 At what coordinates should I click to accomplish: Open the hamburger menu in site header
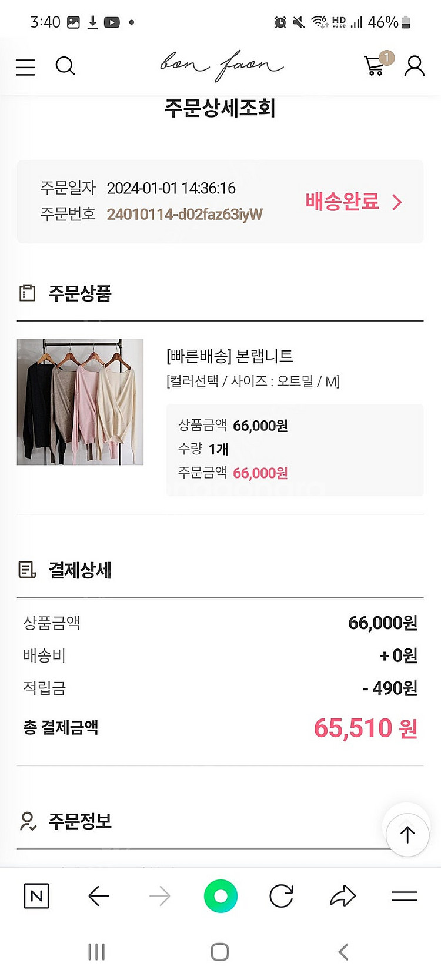click(x=25, y=67)
